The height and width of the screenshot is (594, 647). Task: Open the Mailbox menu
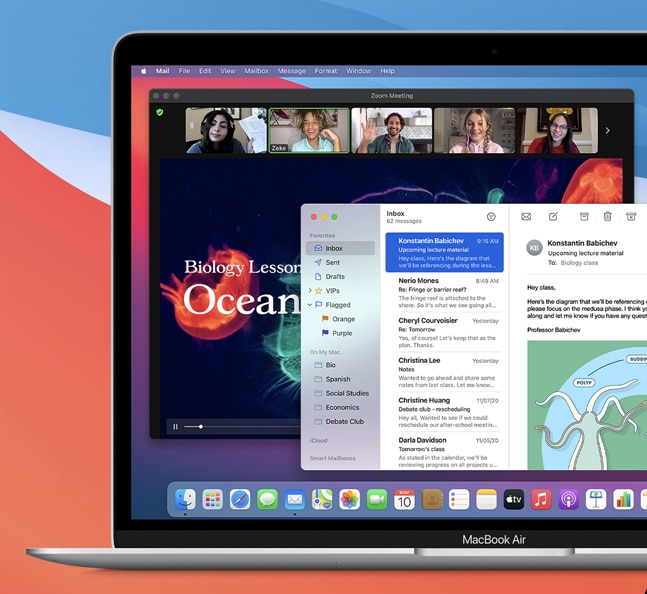click(x=256, y=71)
